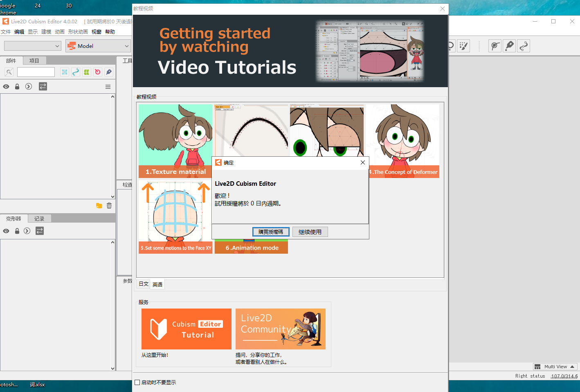Select the glue tool icon in top toolbar
580x392 pixels.
point(495,46)
